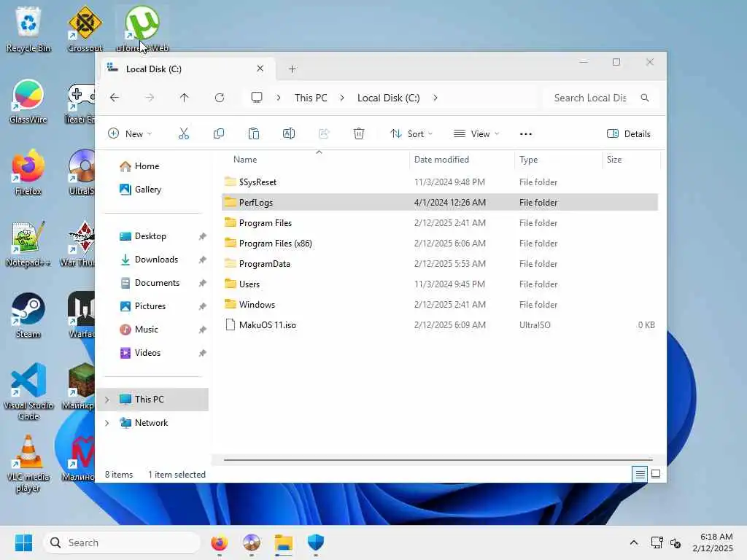
Task: Open Recycle Bin desktop icon
Action: click(x=28, y=29)
